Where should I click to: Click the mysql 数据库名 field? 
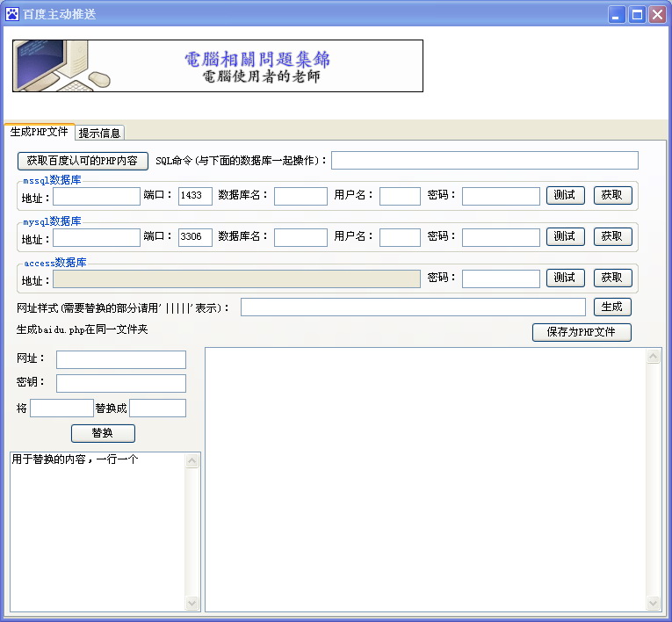[x=300, y=237]
